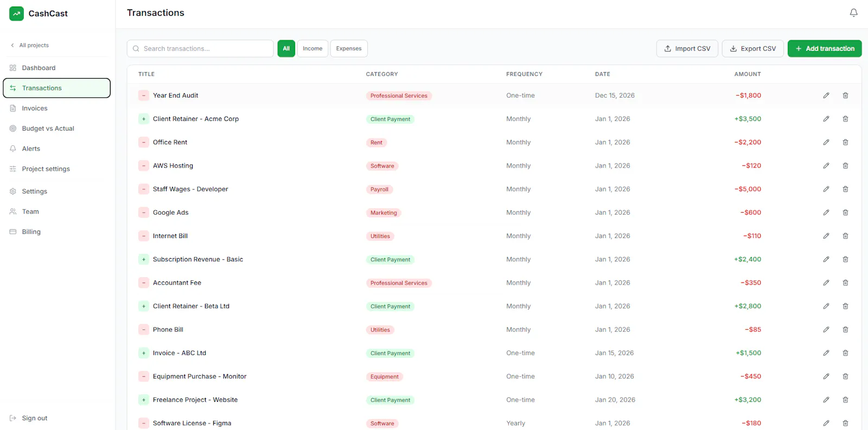The height and width of the screenshot is (430, 868).
Task: Click the expense minus badge on Office Rent
Action: [144, 142]
